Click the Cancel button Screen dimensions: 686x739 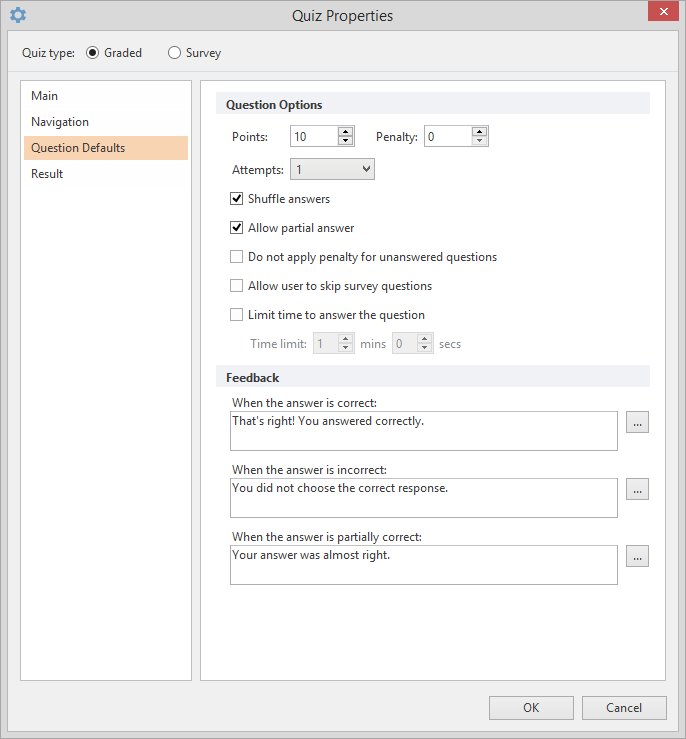pyautogui.click(x=624, y=707)
